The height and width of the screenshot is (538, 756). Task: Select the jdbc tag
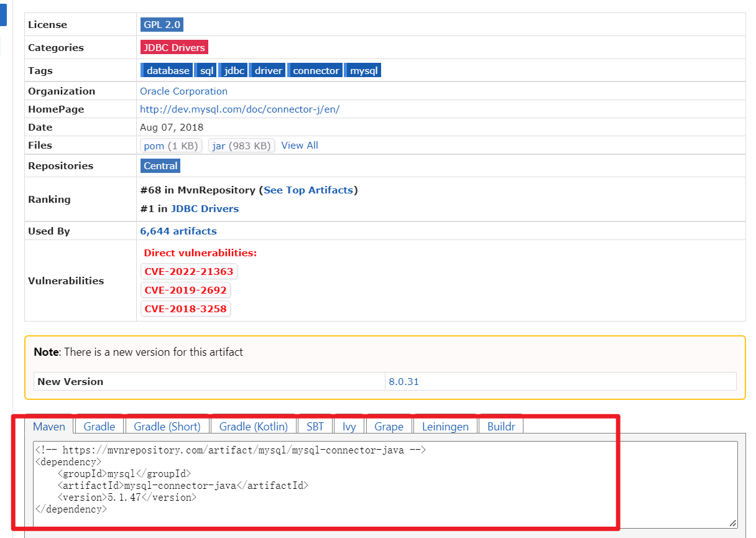pyautogui.click(x=233, y=70)
